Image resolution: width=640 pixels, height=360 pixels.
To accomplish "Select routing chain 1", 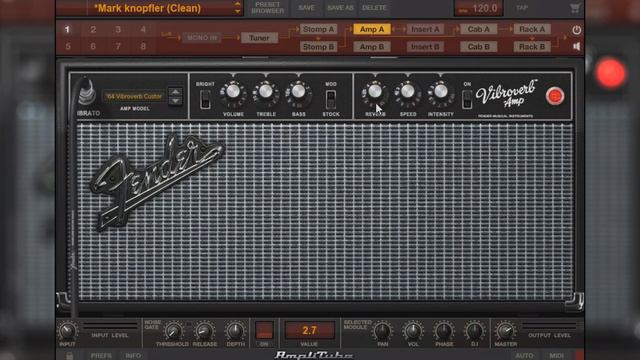I will [67, 29].
